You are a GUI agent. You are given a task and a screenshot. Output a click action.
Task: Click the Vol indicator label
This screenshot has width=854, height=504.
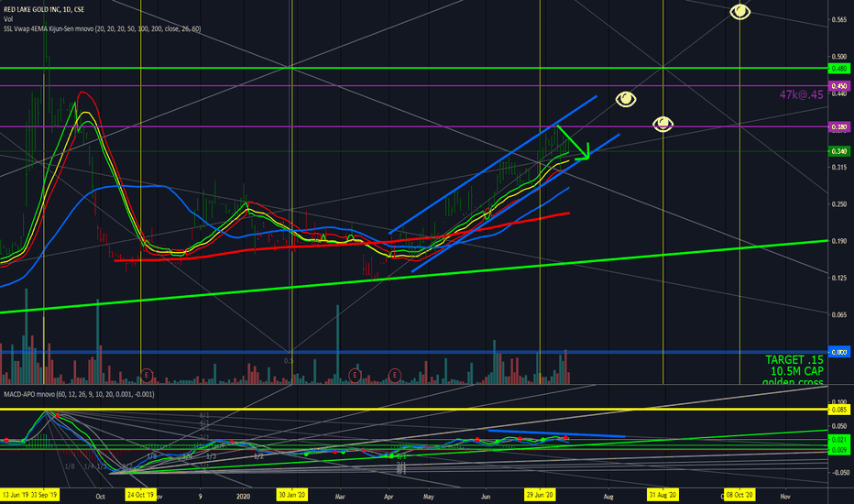coord(8,19)
